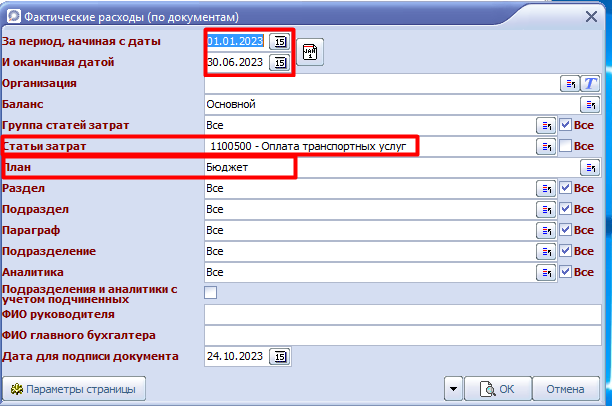Open the Баланс selection list icon
Screen dimensions: 612x406
(x=590, y=104)
